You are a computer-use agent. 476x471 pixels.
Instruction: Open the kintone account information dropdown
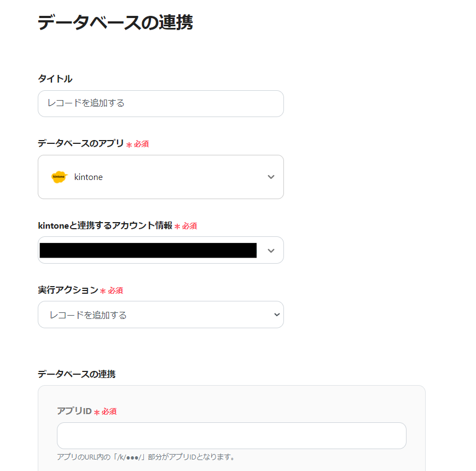[x=161, y=250]
